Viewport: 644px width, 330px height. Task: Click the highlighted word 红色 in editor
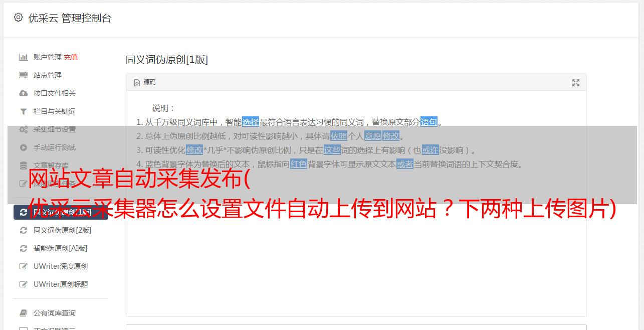point(299,164)
